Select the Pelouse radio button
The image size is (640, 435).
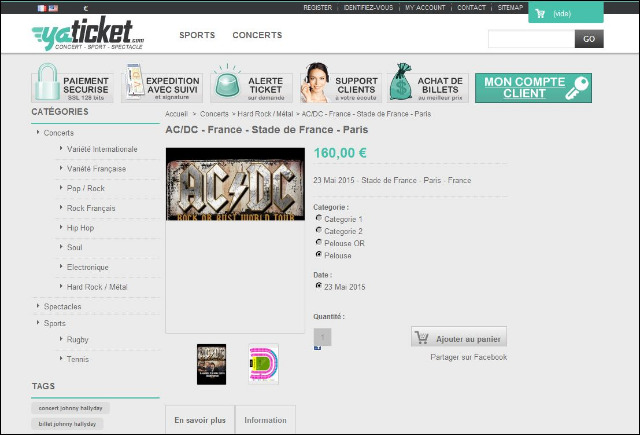click(x=319, y=254)
